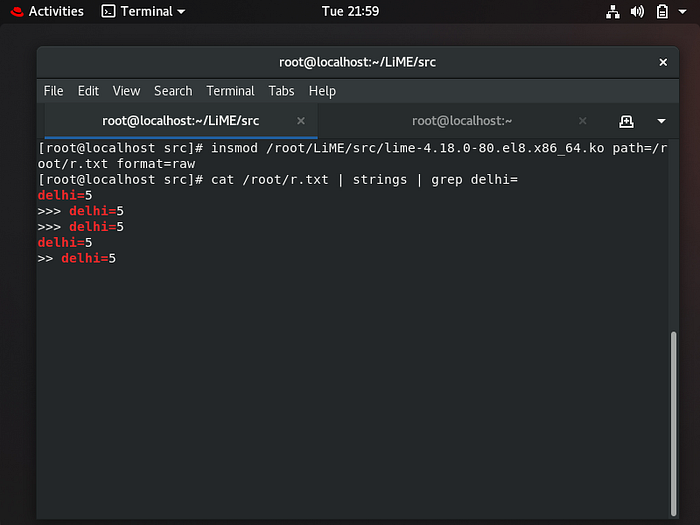Switch to the root@localhost:~ tab
Viewport: 700px width, 525px height.
pyautogui.click(x=462, y=121)
